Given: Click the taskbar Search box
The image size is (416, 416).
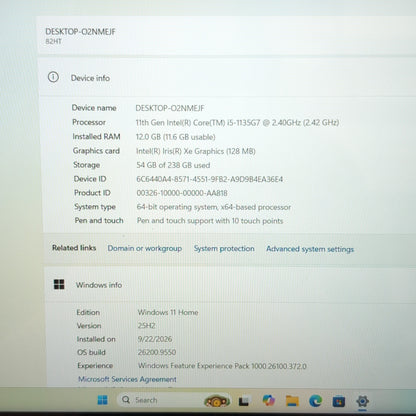Looking at the screenshot, I should [x=174, y=400].
